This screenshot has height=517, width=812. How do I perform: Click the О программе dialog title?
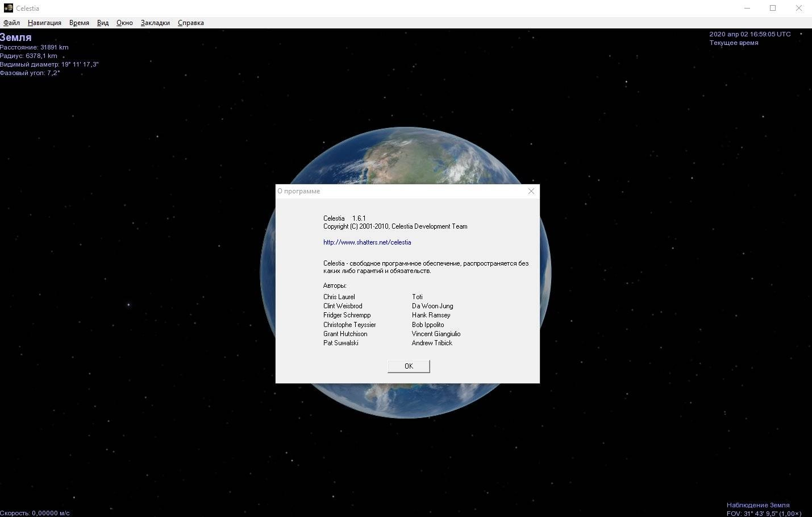click(299, 191)
